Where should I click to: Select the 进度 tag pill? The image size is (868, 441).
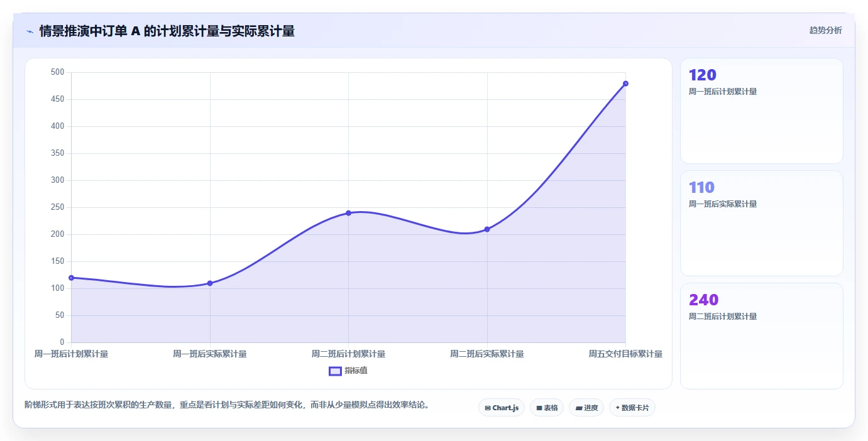pos(586,408)
